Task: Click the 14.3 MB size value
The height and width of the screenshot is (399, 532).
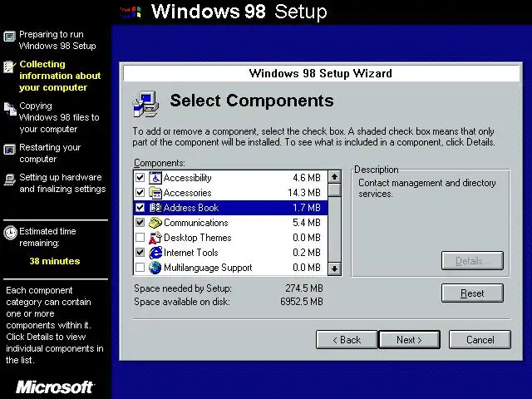Action: pyautogui.click(x=304, y=193)
